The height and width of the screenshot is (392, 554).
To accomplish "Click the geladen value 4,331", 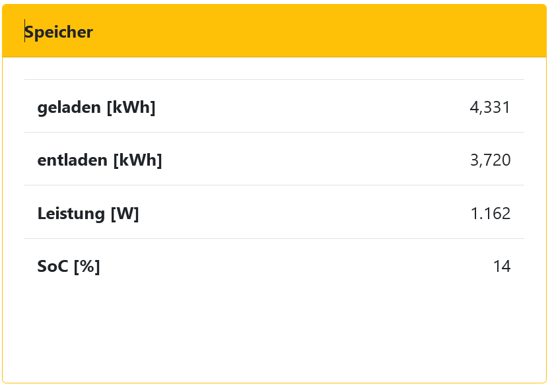I will coord(490,107).
